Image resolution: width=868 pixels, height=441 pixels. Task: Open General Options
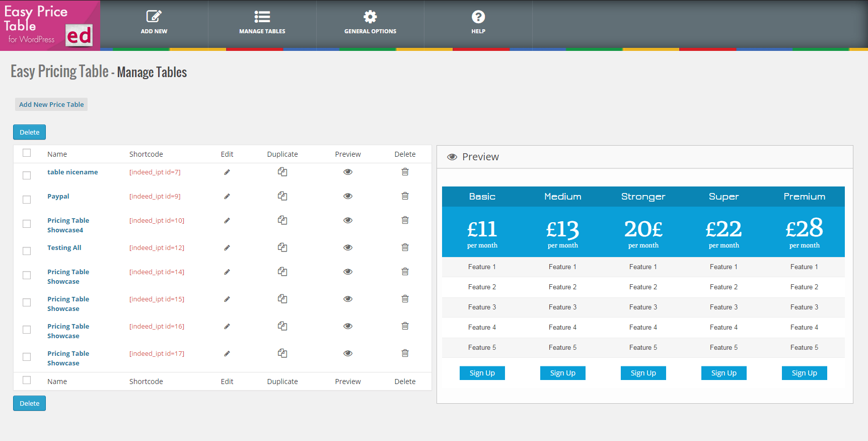coord(370,23)
